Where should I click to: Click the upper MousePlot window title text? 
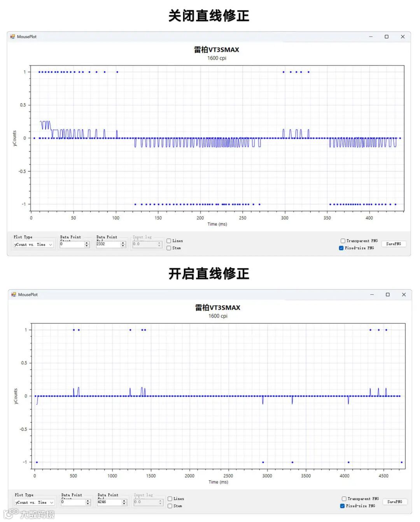(x=26, y=37)
